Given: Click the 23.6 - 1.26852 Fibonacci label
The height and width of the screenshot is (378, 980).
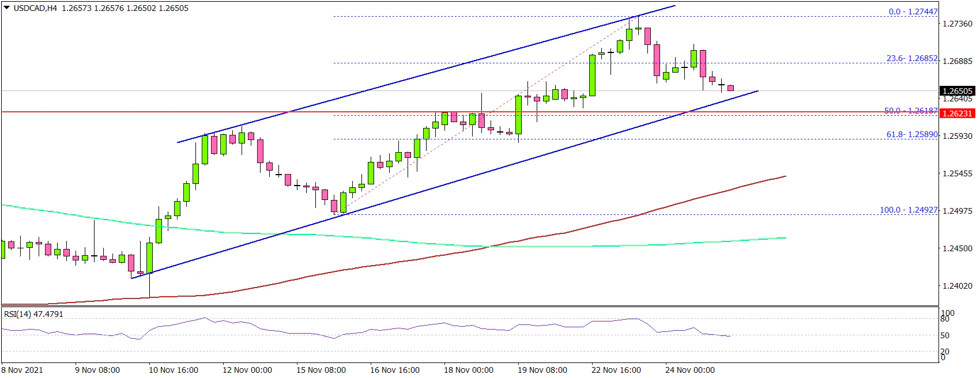Looking at the screenshot, I should pyautogui.click(x=911, y=59).
